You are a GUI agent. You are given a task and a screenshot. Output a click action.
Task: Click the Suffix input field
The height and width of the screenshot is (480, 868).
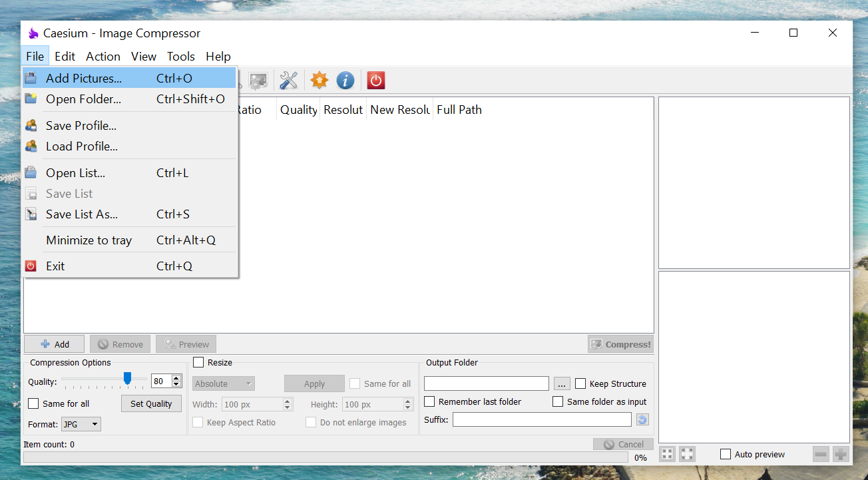[541, 419]
